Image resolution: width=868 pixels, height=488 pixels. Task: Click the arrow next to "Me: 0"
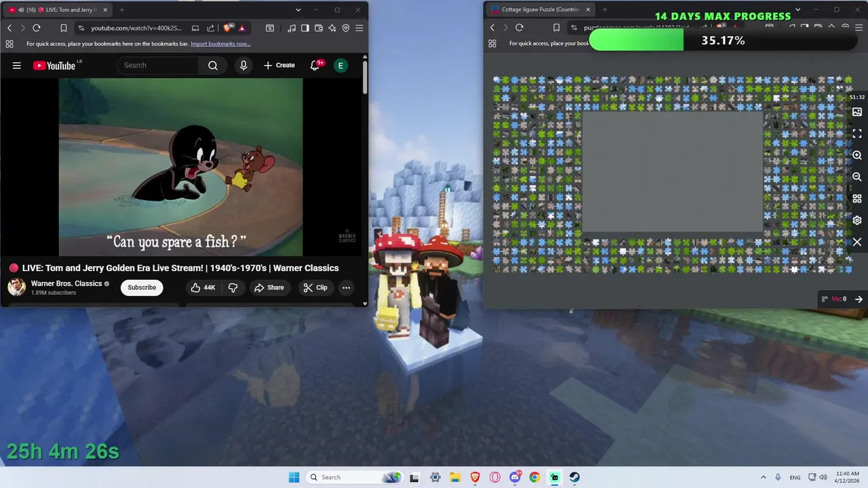tap(859, 299)
